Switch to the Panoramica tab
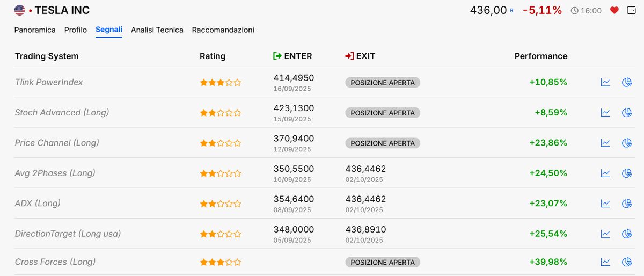644x276 pixels. (35, 30)
